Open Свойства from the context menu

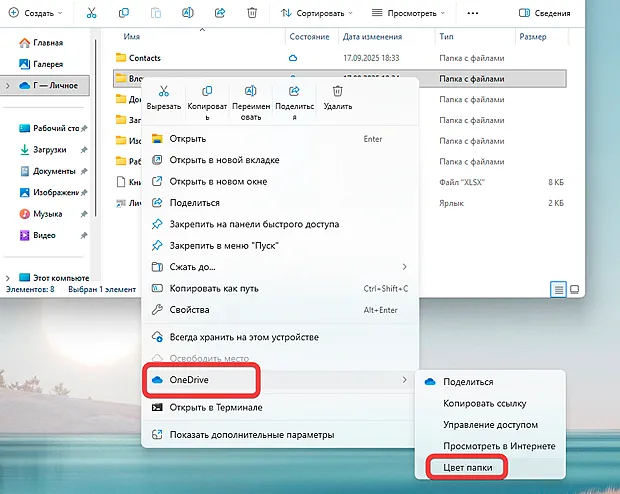point(280,310)
